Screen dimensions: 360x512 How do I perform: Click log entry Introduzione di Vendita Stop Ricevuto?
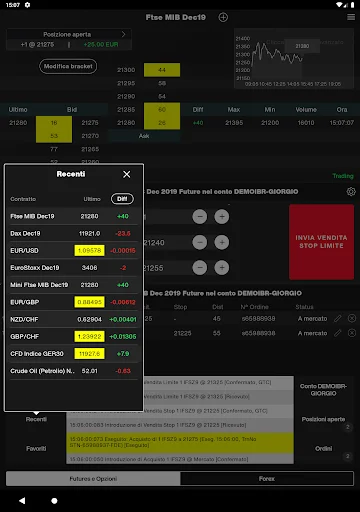coord(180,425)
